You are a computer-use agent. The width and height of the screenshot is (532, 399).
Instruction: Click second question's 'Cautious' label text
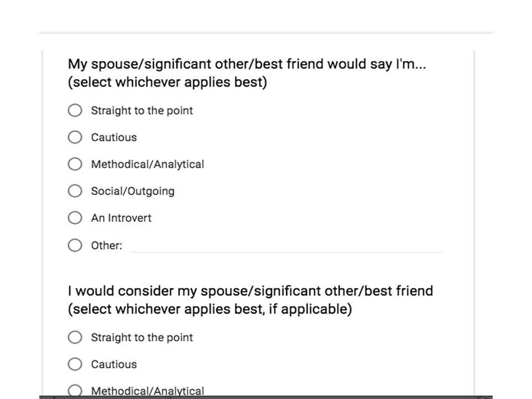click(x=114, y=365)
